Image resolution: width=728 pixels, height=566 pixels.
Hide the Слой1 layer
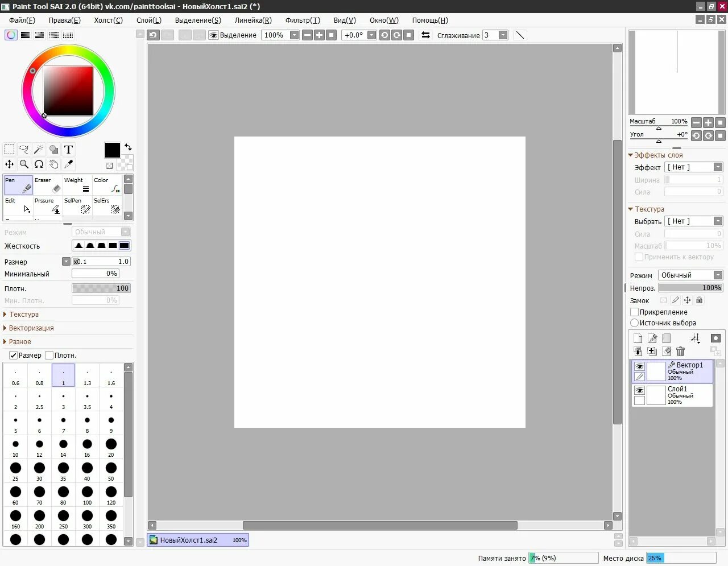pos(639,390)
